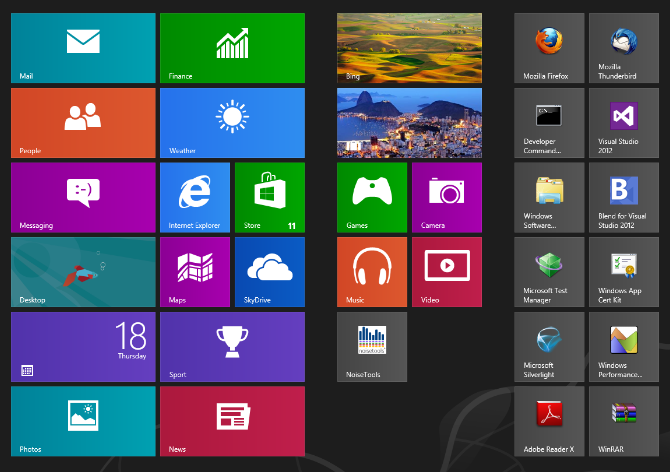Launch Visual Studio 2012
Image resolution: width=670 pixels, height=472 pixels.
click(624, 123)
